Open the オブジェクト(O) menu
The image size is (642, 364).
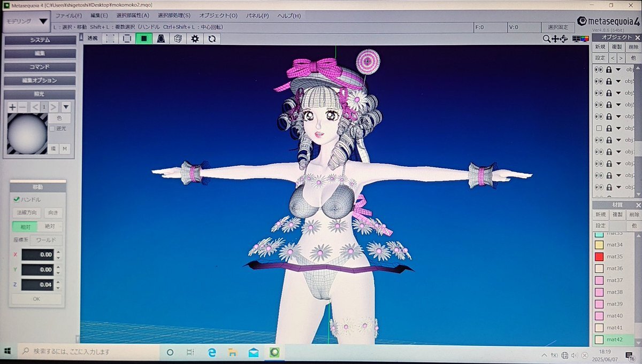tap(218, 16)
